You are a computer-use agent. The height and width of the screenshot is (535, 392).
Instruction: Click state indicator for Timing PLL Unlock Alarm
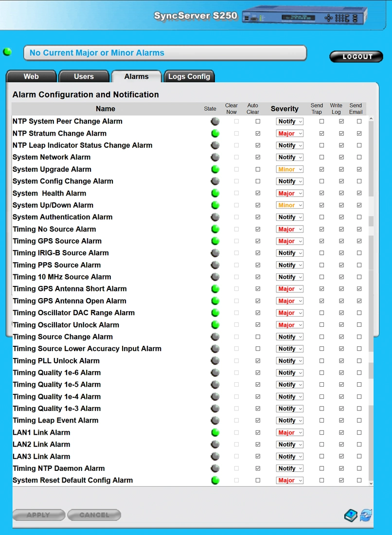coord(215,361)
